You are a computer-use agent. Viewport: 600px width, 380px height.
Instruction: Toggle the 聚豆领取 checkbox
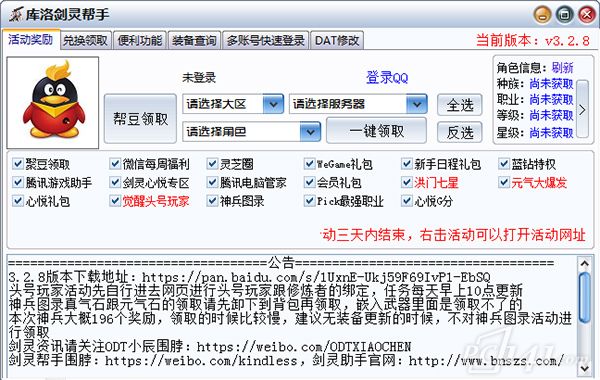pyautogui.click(x=18, y=164)
